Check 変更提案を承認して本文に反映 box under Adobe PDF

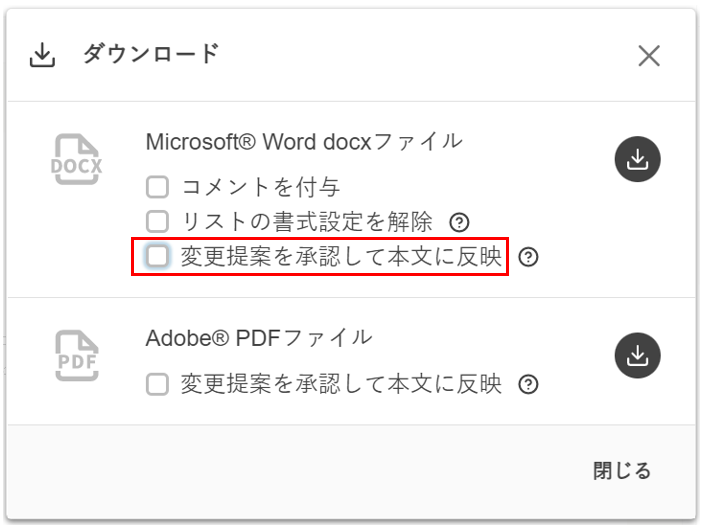click(x=157, y=385)
